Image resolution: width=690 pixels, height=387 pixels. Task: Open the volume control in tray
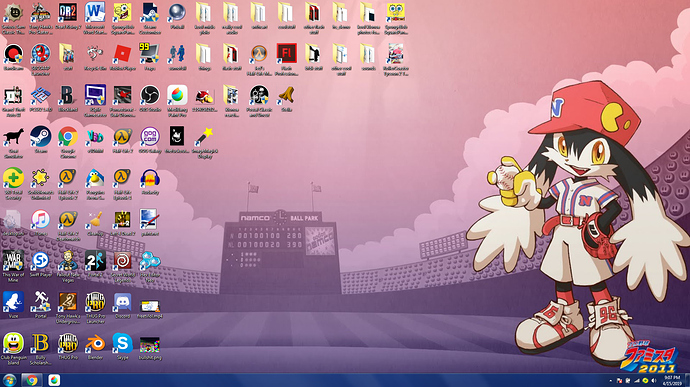tap(654, 381)
